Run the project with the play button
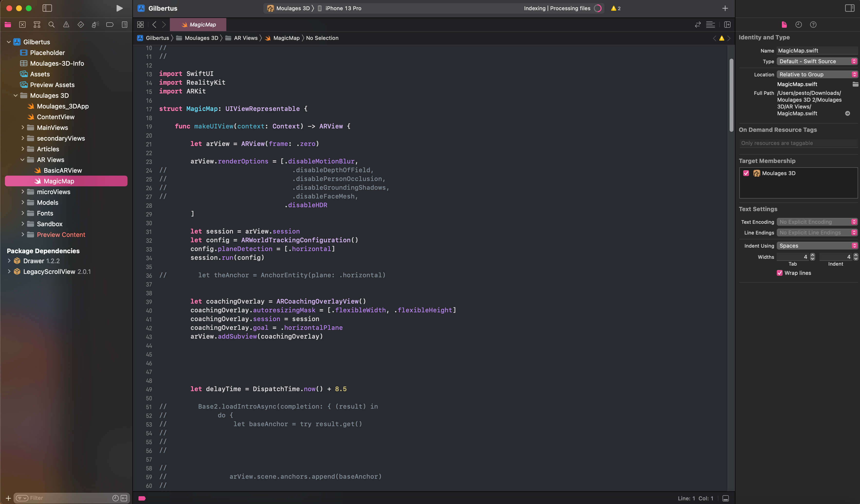This screenshot has width=860, height=504. [x=119, y=8]
